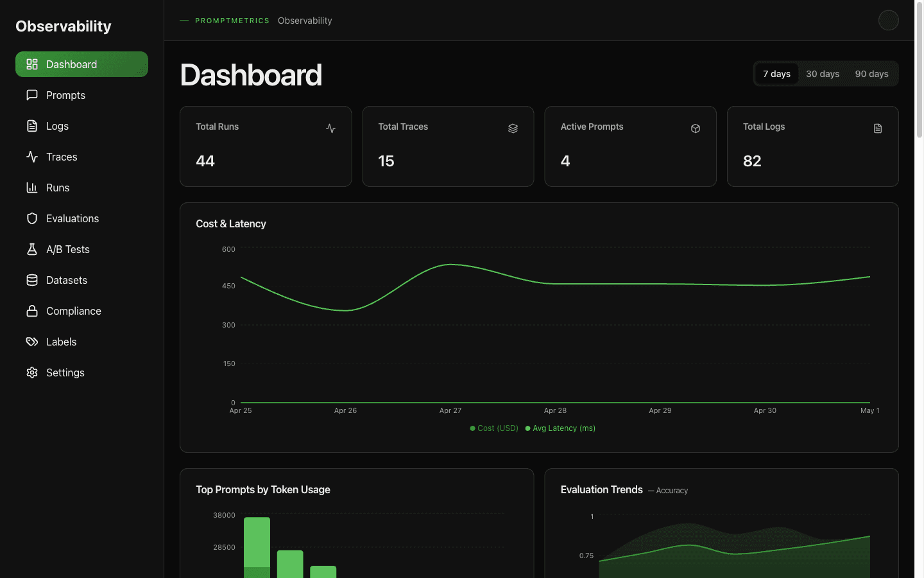This screenshot has height=578, width=924.
Task: Open the Dashboard sidebar menu item
Action: [x=81, y=64]
